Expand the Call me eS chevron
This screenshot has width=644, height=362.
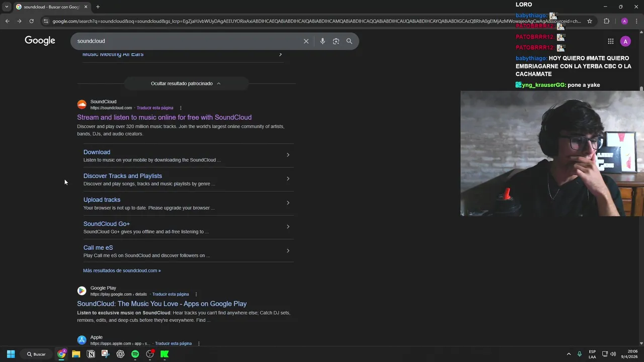coord(288,250)
